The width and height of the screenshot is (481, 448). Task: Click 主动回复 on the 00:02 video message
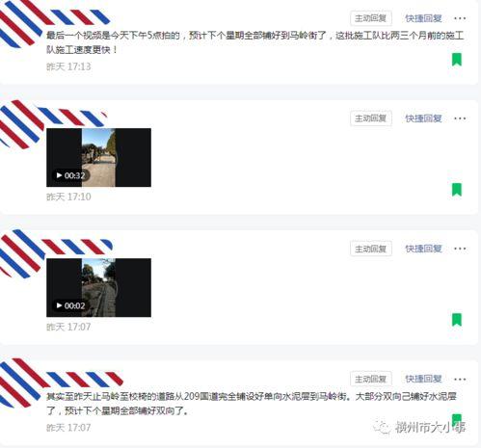371,249
